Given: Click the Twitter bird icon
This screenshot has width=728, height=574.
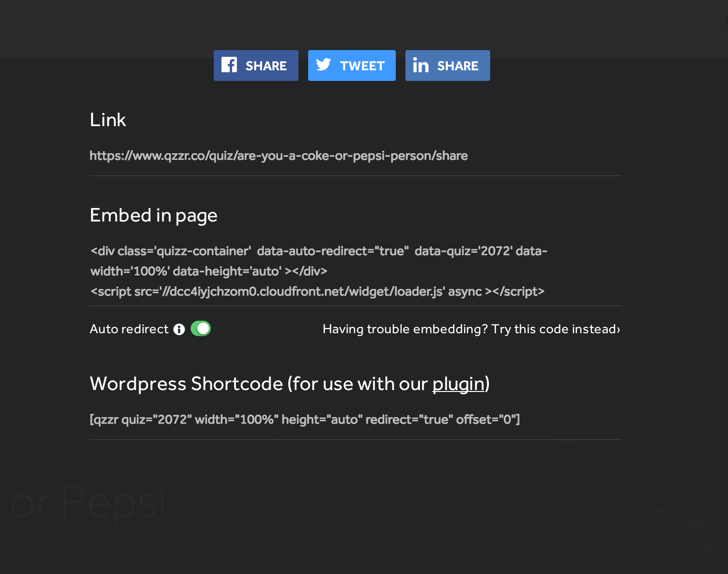Looking at the screenshot, I should coord(324,65).
